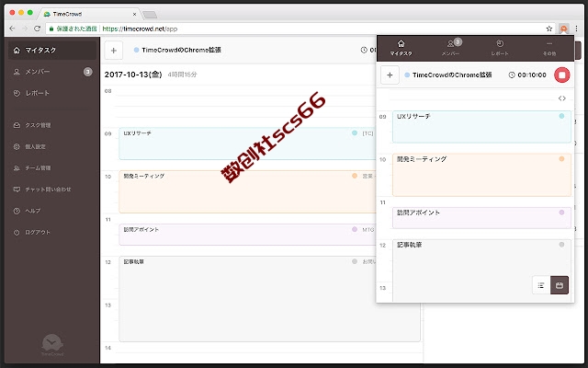
Task: Click the plus button in main page header
Action: 114,51
